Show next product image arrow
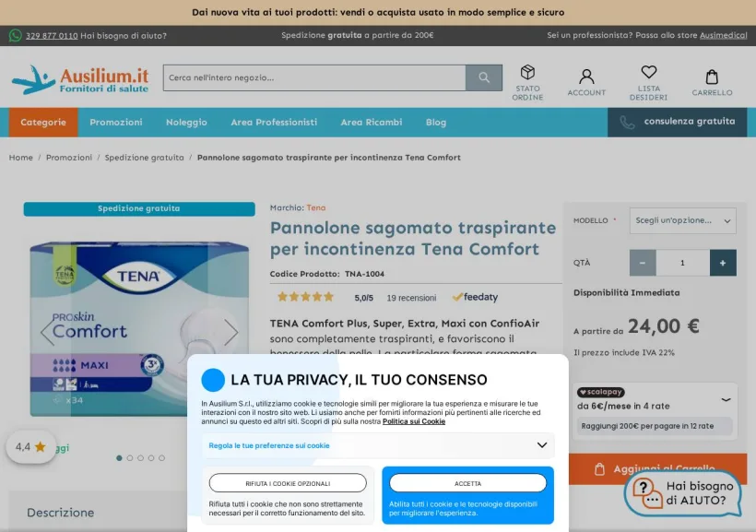This screenshot has height=532, width=756. tap(230, 332)
